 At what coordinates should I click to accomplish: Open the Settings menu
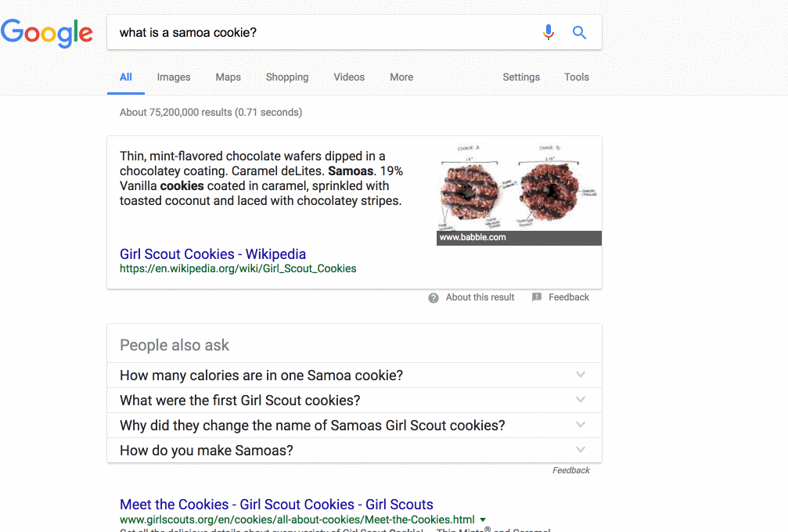pos(521,77)
